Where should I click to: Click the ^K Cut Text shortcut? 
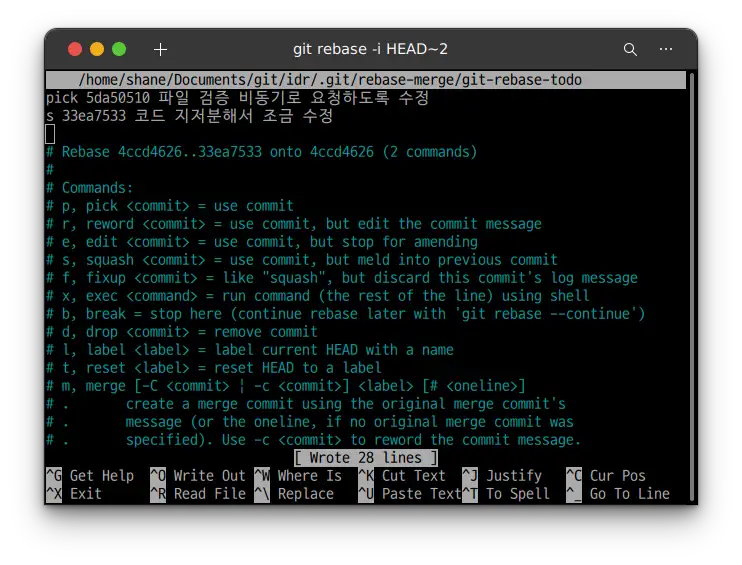tap(402, 476)
